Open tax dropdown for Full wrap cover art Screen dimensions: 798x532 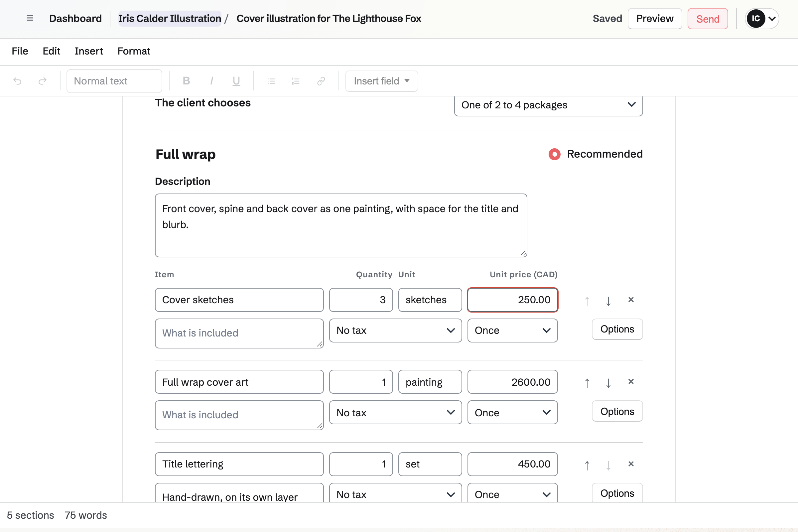click(x=395, y=413)
